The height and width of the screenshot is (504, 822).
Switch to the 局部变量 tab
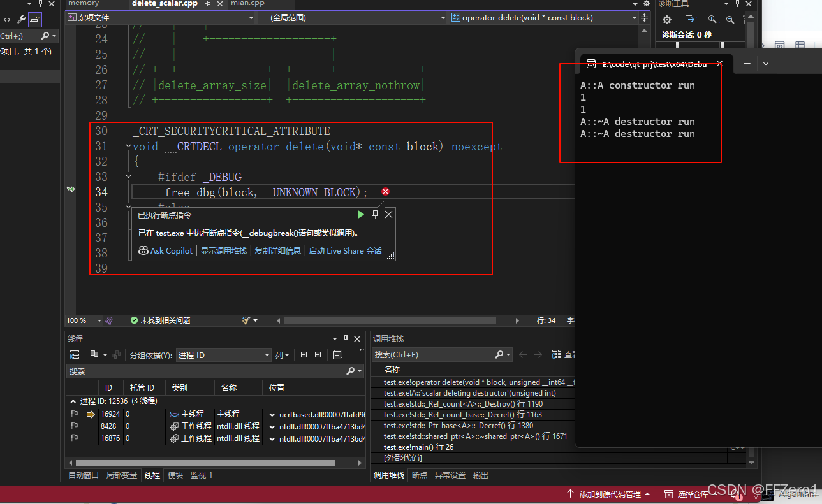click(x=122, y=475)
